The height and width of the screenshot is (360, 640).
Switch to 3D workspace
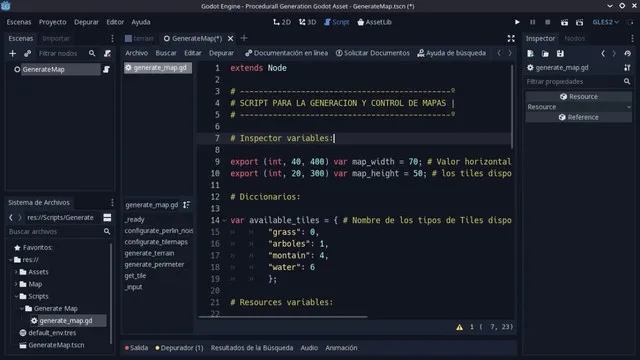[307, 22]
